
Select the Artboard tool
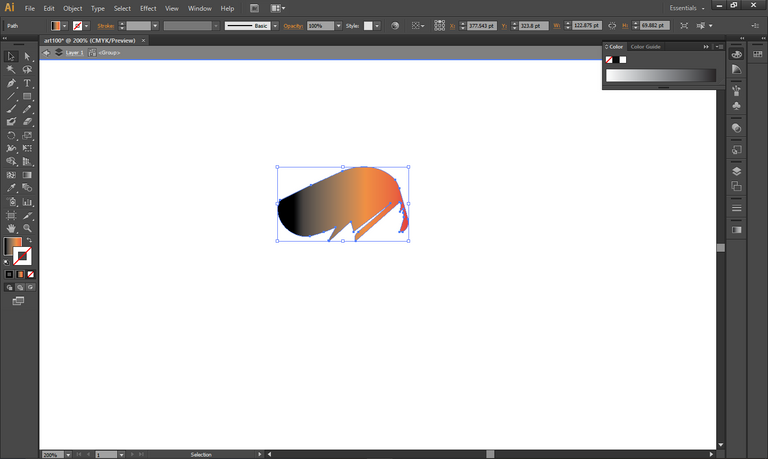pyautogui.click(x=11, y=216)
